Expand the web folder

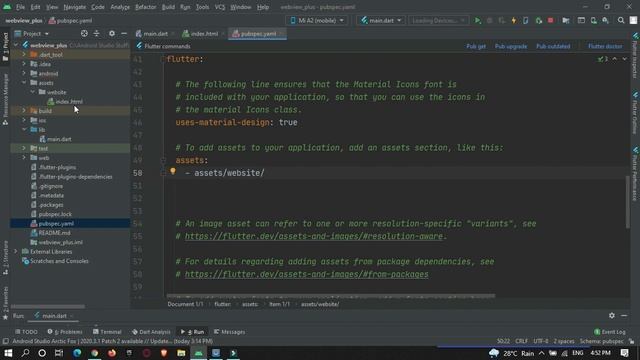tap(24, 158)
